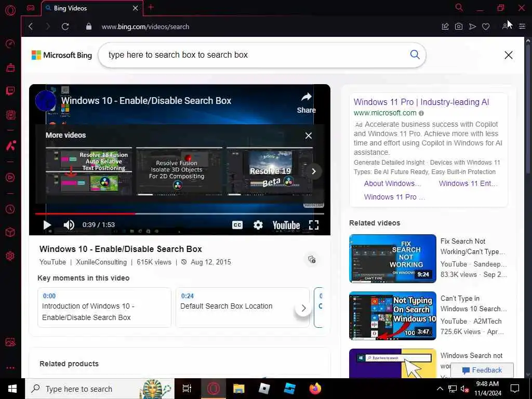This screenshot has height=399, width=532.
Task: Seek on the red video progress bar
Action: point(179,214)
